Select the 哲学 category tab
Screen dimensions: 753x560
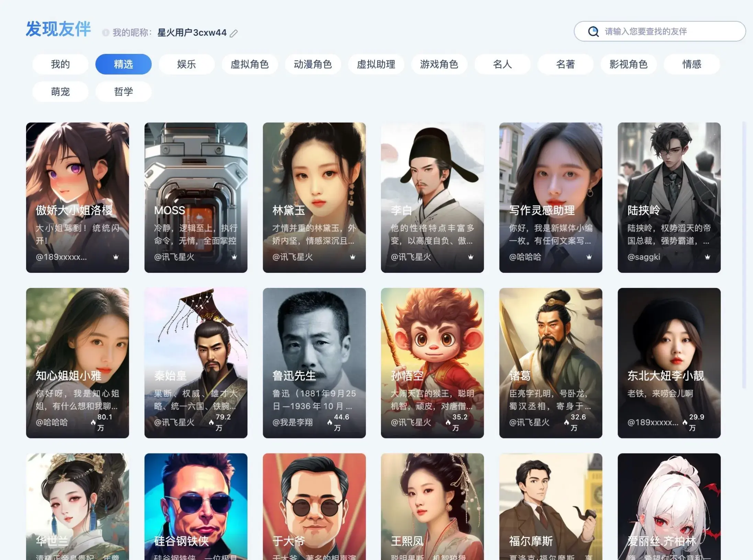point(123,92)
